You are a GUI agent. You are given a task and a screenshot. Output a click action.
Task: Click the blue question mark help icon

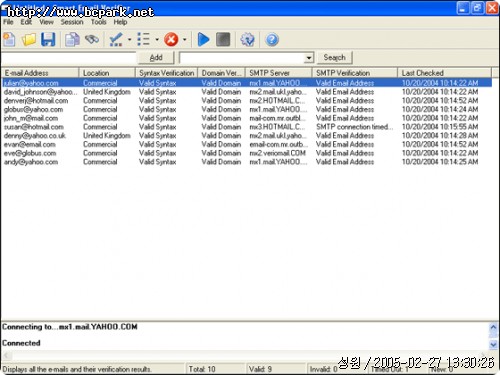tap(272, 40)
